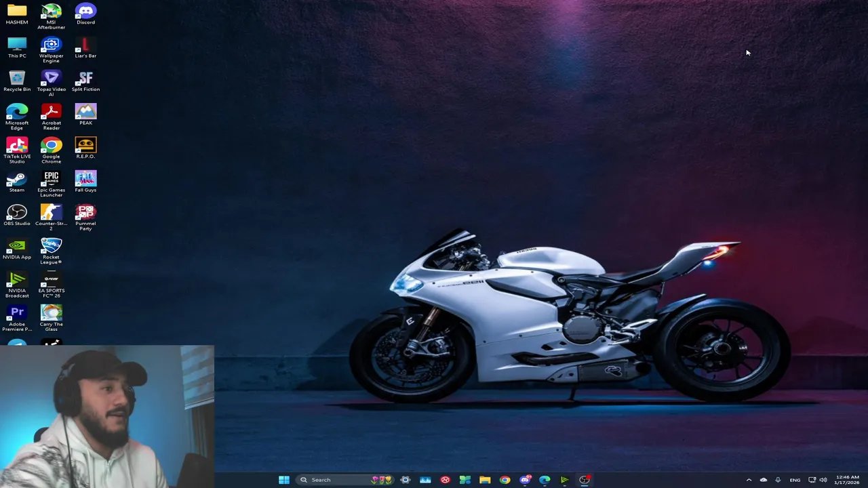The height and width of the screenshot is (488, 868).
Task: Select the Steam desktop shortcut
Action: 17,182
